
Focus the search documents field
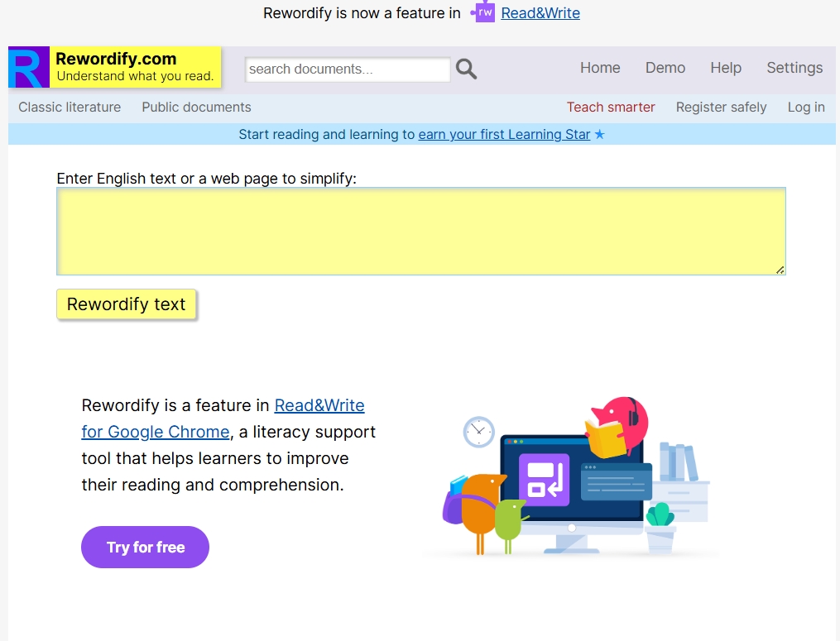(x=347, y=69)
